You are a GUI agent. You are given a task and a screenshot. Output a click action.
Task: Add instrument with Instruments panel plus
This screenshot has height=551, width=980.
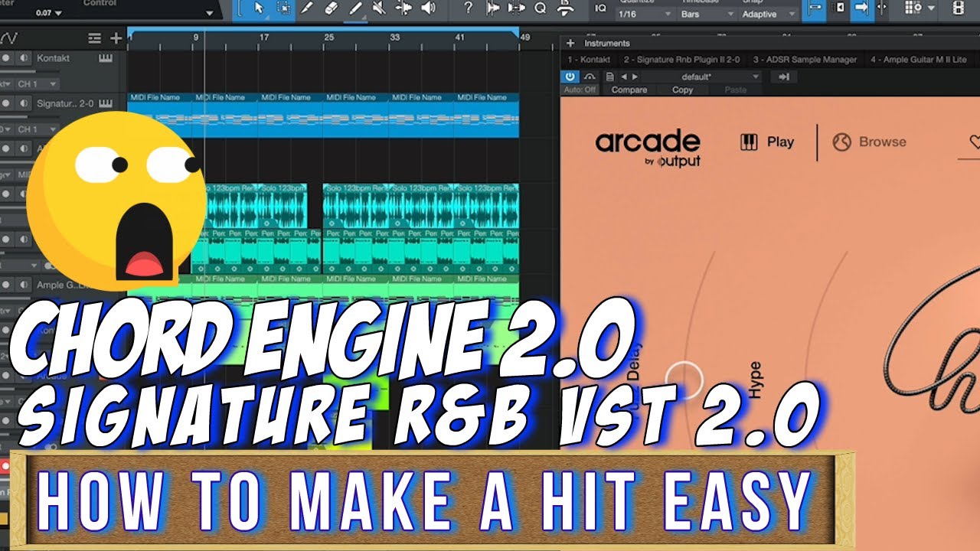[x=570, y=44]
